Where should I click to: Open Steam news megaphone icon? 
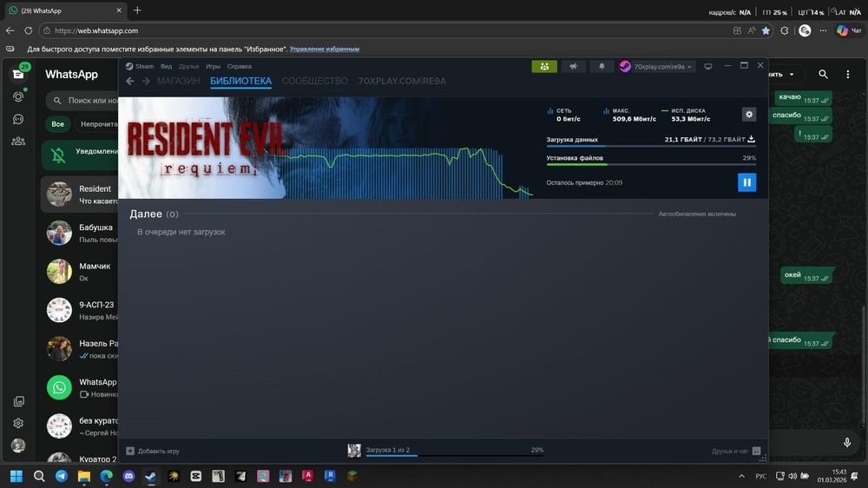coord(574,67)
